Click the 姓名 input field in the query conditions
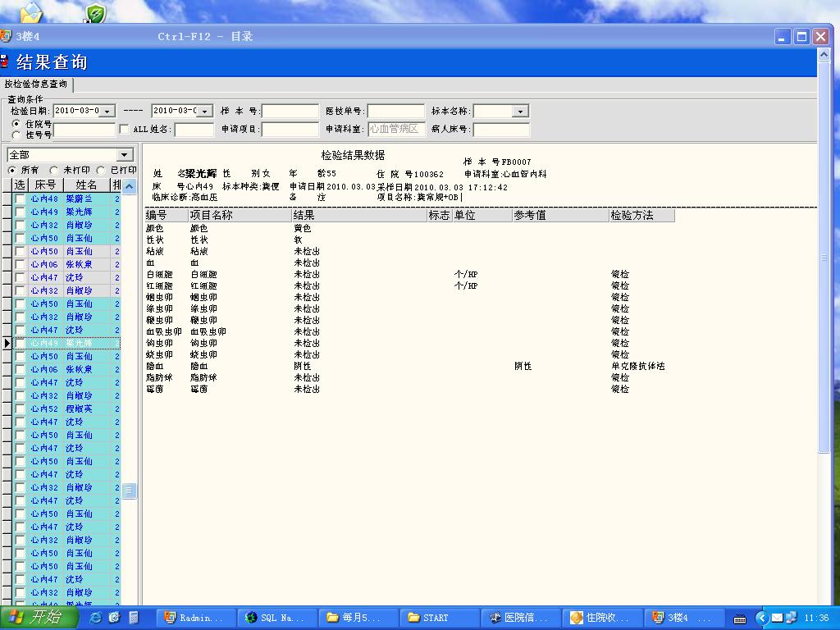 tap(194, 129)
